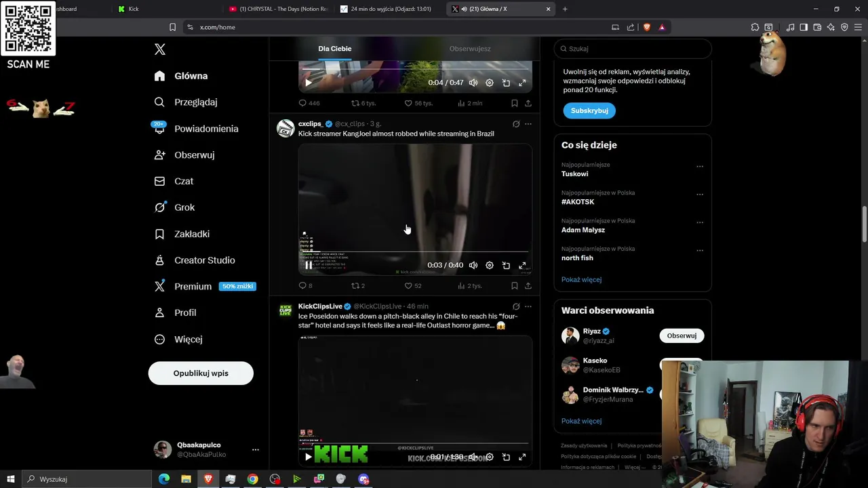Open Profil page

175,312
